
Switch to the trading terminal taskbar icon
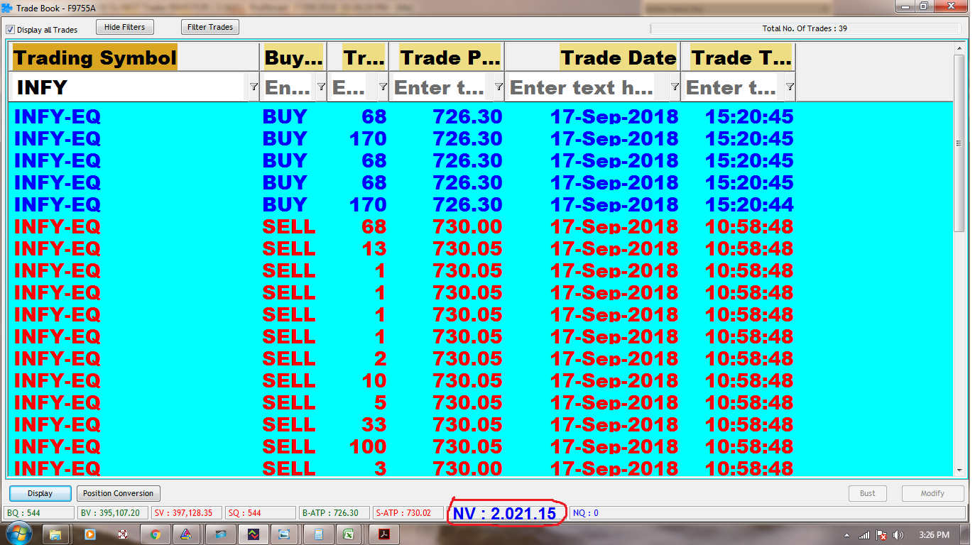tap(252, 534)
